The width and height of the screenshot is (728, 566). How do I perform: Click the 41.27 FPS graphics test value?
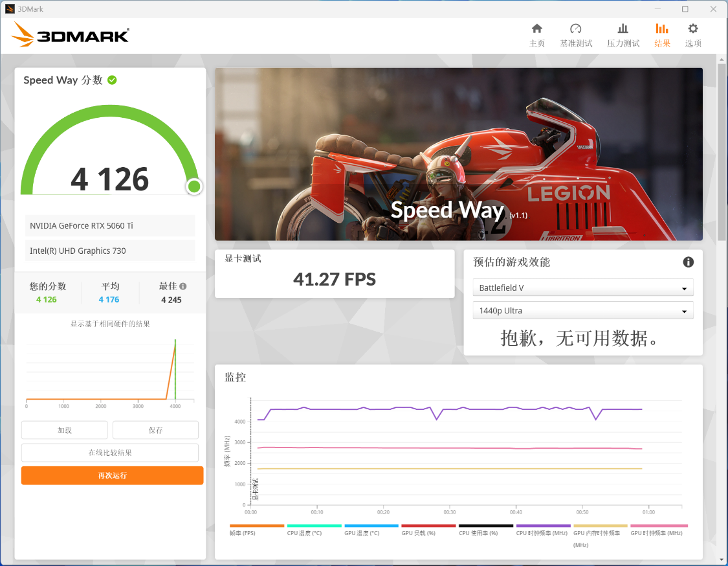click(335, 279)
